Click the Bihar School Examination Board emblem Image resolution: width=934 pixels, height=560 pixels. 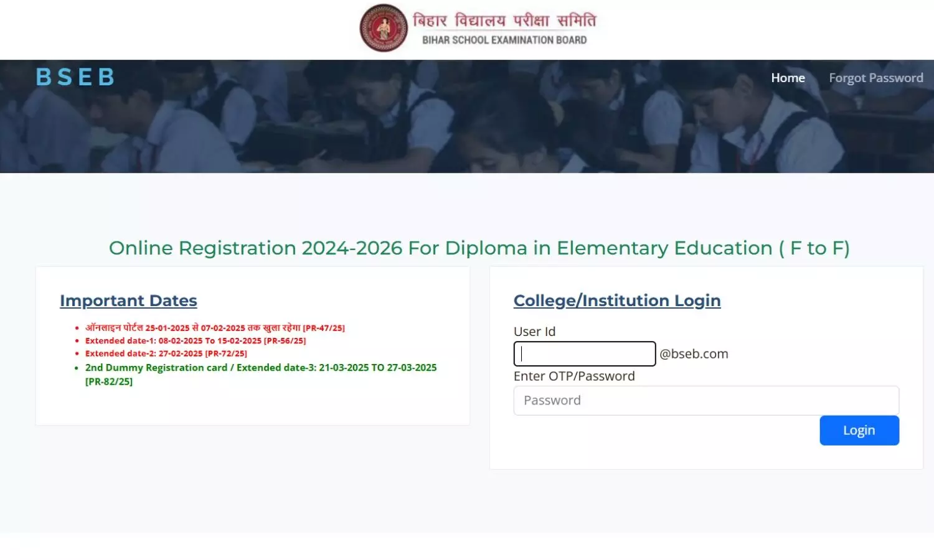tap(384, 28)
